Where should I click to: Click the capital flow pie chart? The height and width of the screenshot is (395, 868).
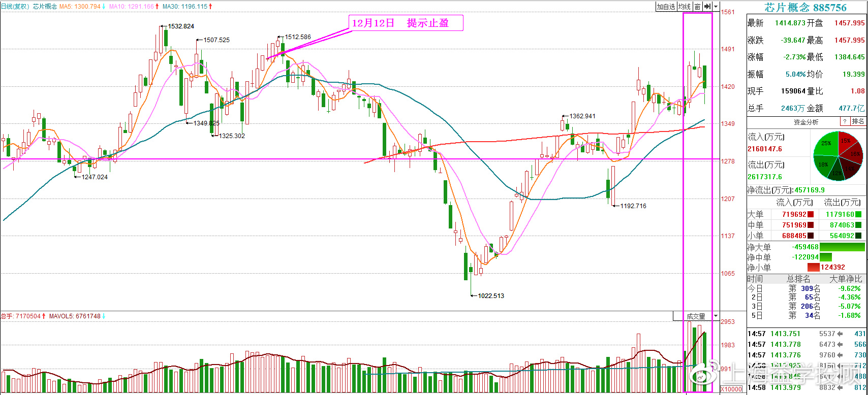[x=838, y=156]
